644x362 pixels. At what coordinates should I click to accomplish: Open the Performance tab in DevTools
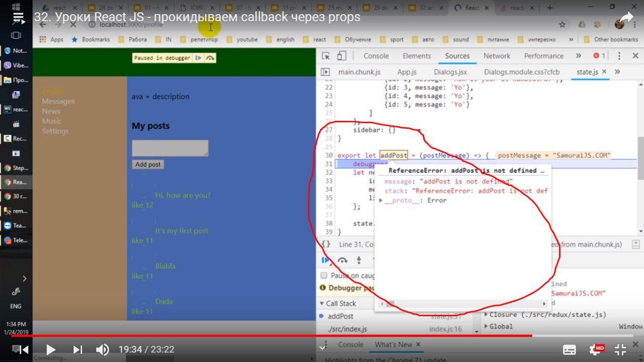(x=543, y=56)
